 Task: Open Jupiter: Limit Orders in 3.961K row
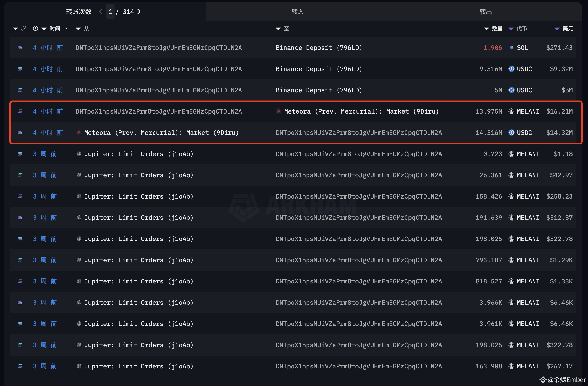point(139,324)
